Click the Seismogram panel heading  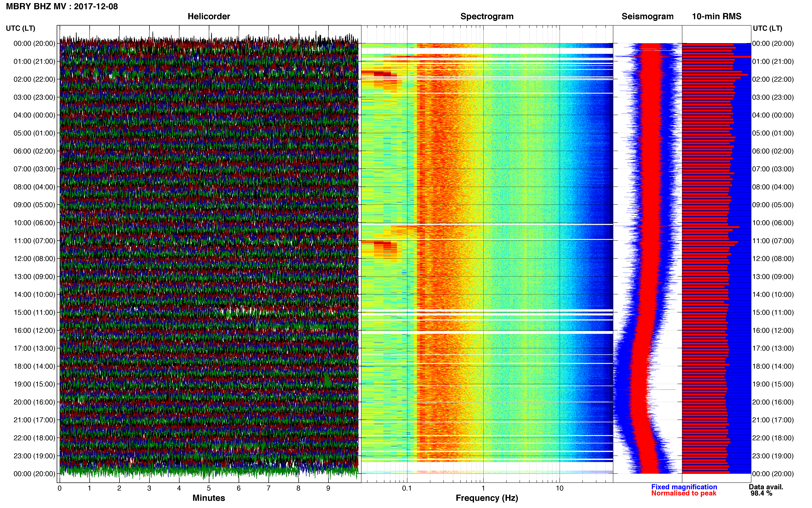coord(648,16)
